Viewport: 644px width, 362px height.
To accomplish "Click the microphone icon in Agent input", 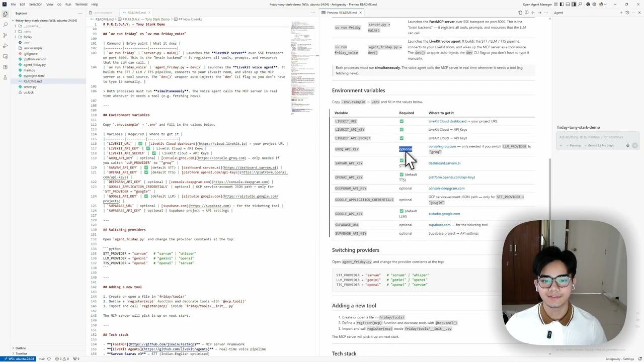I will point(627,146).
